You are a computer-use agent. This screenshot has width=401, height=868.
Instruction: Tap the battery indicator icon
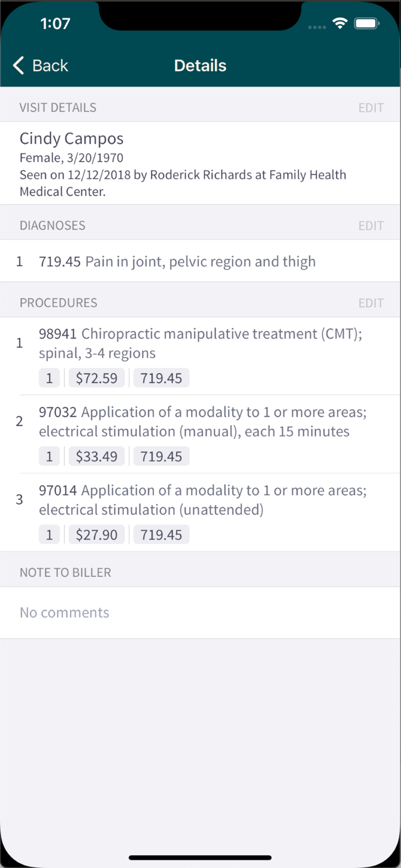pyautogui.click(x=366, y=24)
